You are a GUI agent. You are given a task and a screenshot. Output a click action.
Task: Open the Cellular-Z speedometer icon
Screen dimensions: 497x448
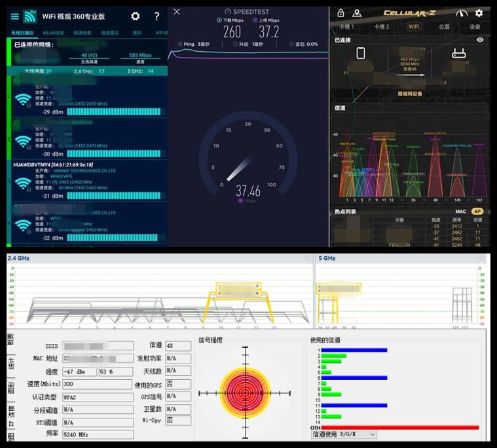462,13
